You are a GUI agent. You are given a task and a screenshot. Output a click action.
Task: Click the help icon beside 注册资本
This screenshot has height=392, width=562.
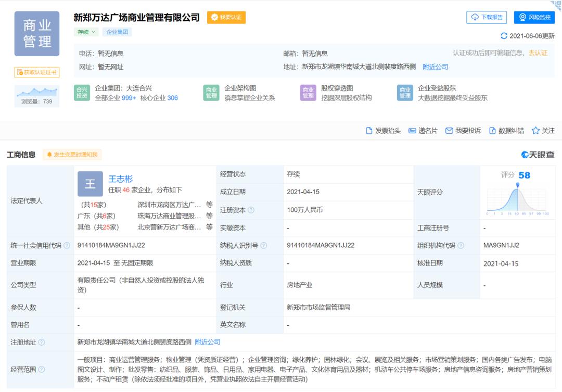251,210
